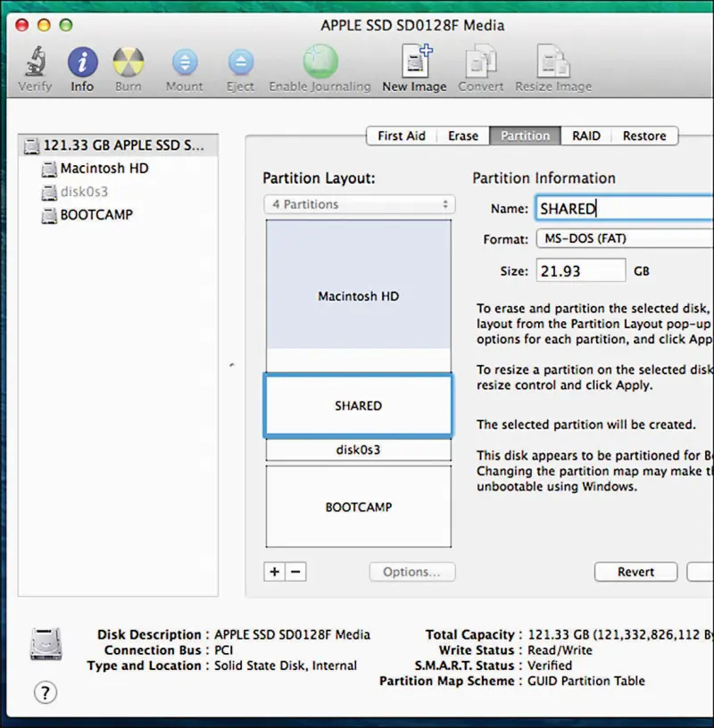Switch to the First Aid tab
The width and height of the screenshot is (714, 728).
click(401, 136)
